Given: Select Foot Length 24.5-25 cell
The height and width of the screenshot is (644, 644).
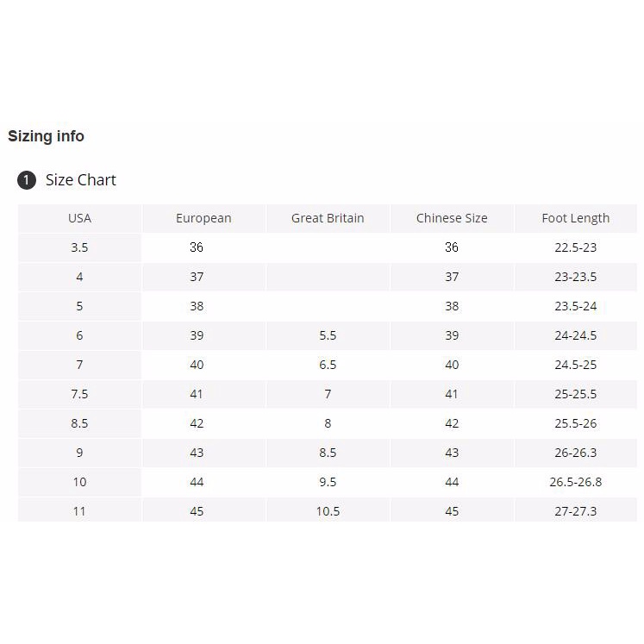Looking at the screenshot, I should tap(576, 365).
